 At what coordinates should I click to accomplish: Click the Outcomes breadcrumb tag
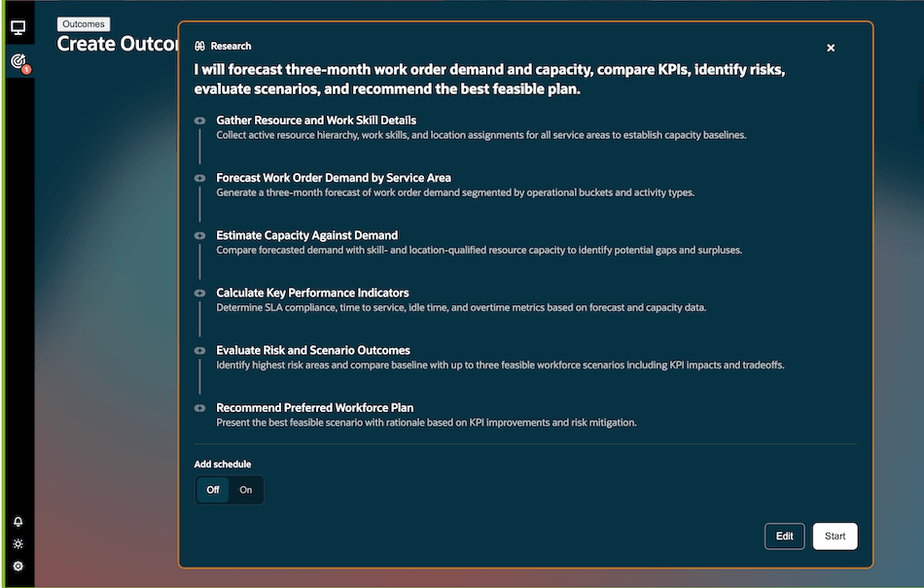[84, 24]
